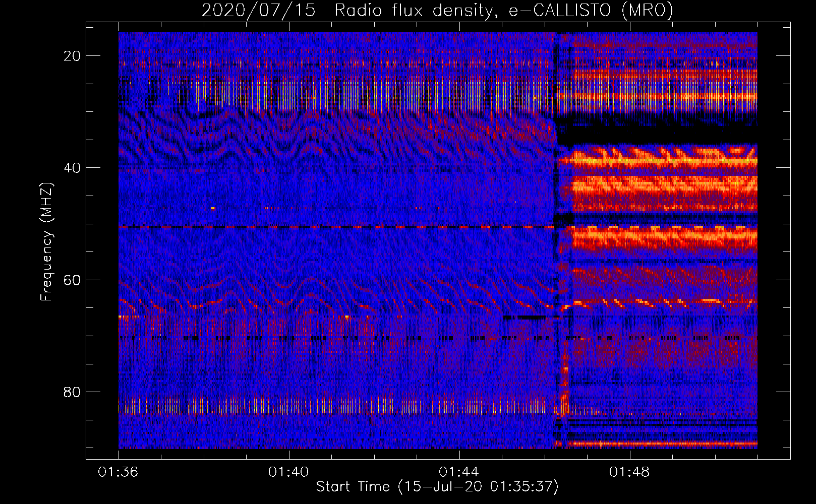Image resolution: width=816 pixels, height=504 pixels.
Task: Click the 40 MHz y-axis tick label
Action: pos(73,168)
